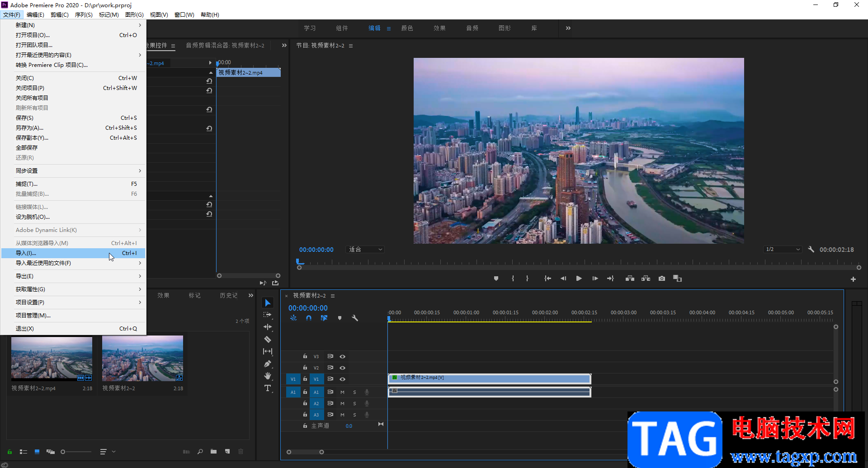Open the program monitor button editor plus
Image resolution: width=868 pixels, height=468 pixels.
click(x=853, y=279)
